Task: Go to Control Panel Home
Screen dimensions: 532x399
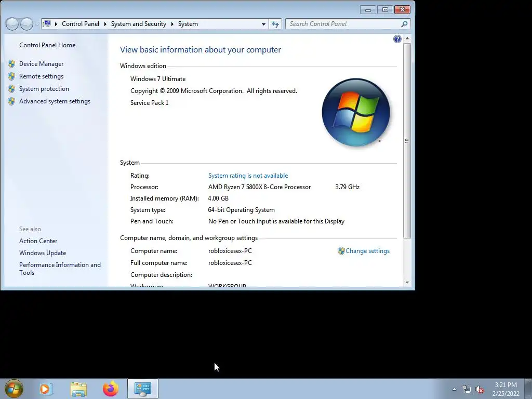Action: pyautogui.click(x=47, y=45)
